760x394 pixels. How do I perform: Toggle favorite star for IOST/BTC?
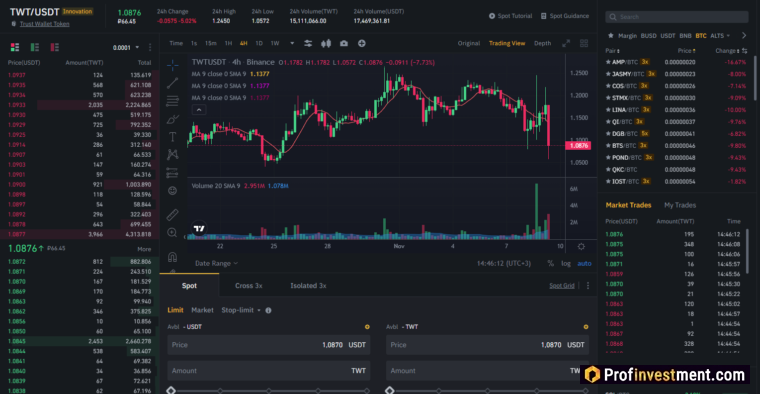coord(608,181)
